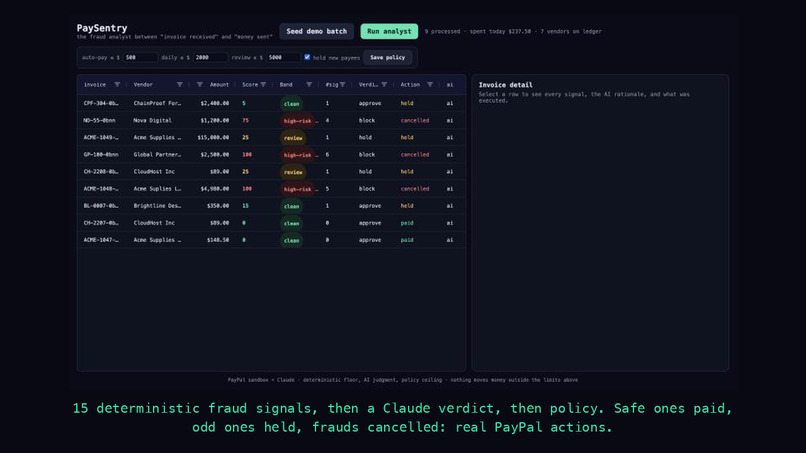Open the Vendor column filter icon

pos(179,85)
